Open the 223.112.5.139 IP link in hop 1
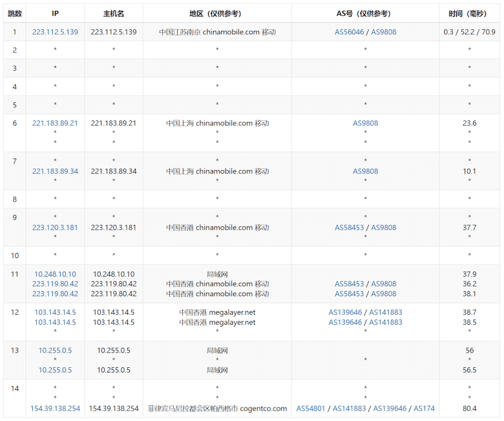 coord(55,32)
